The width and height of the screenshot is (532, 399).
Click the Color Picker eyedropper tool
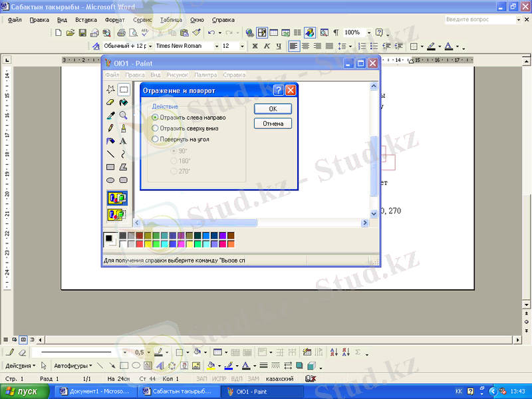tap(110, 115)
